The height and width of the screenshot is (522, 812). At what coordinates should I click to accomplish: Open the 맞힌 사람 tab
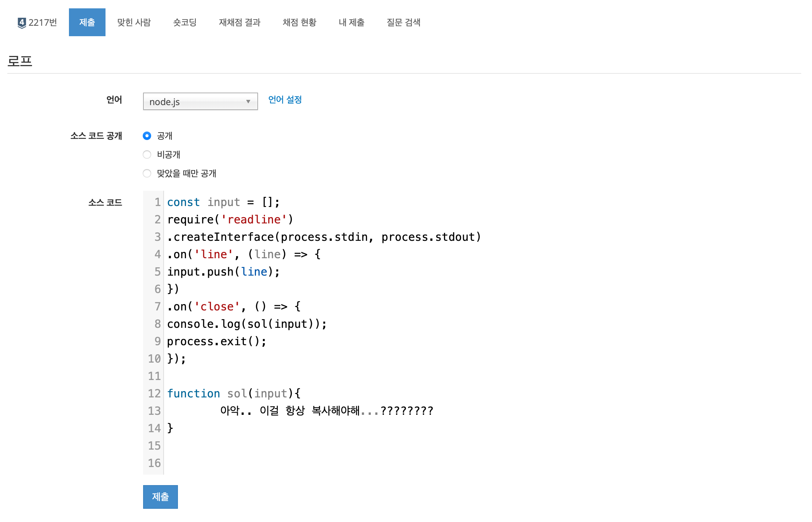coord(134,23)
